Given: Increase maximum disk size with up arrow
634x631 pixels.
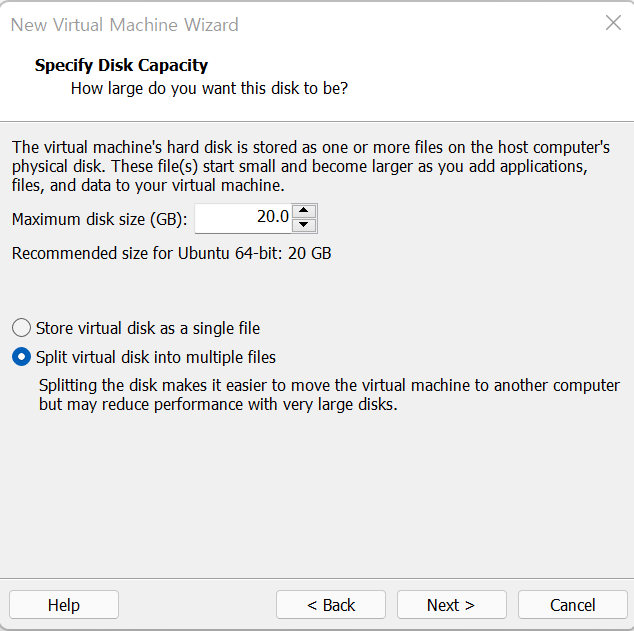Looking at the screenshot, I should pyautogui.click(x=304, y=211).
